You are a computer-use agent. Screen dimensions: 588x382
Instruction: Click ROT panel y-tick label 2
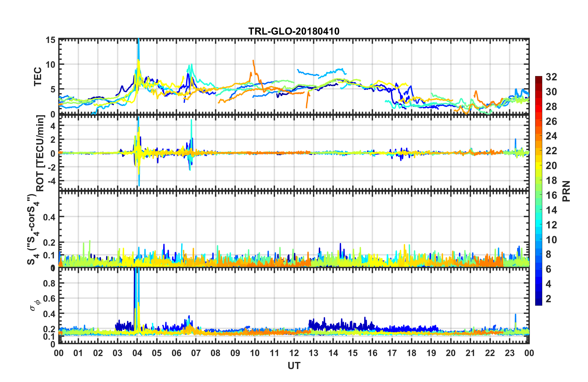point(53,140)
